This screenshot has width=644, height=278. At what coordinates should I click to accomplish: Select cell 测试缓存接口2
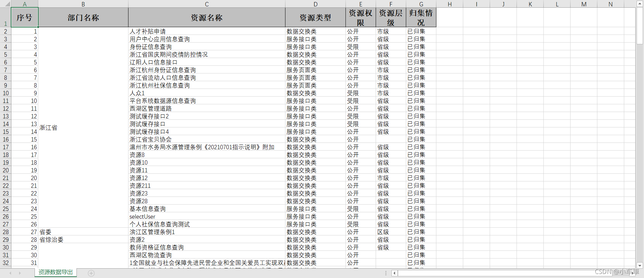pos(207,116)
